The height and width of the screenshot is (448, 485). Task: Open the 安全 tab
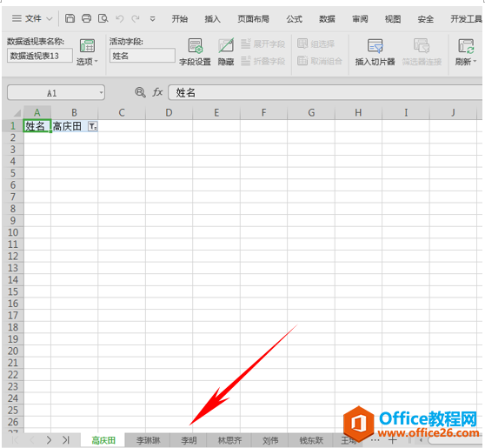pos(426,19)
